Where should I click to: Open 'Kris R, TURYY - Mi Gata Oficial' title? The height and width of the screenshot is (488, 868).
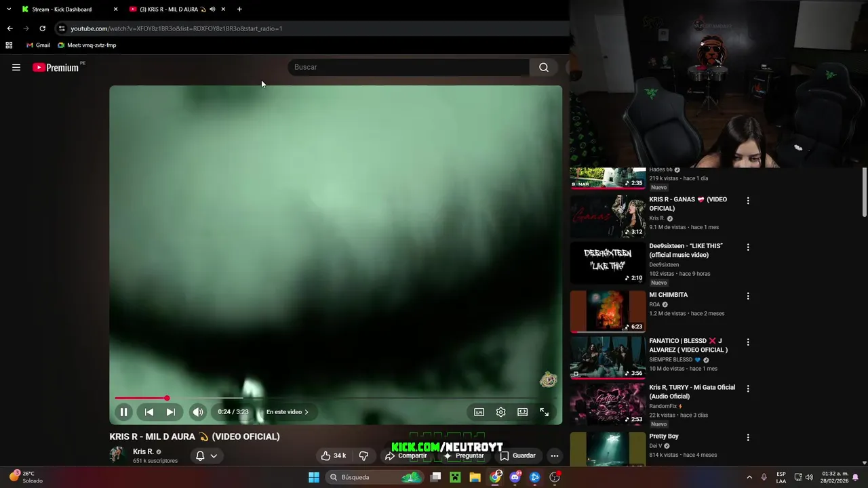point(692,392)
